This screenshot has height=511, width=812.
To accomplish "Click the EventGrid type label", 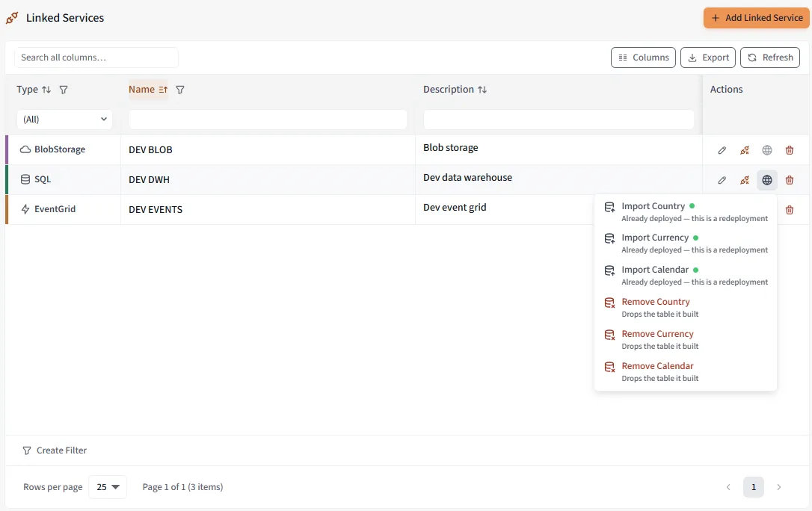I will click(55, 209).
